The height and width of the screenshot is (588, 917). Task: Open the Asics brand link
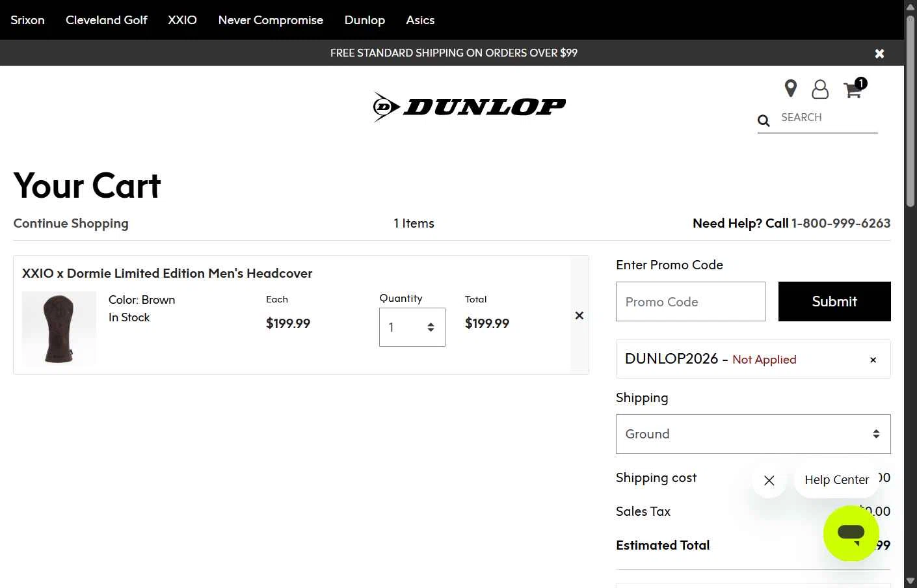420,20
